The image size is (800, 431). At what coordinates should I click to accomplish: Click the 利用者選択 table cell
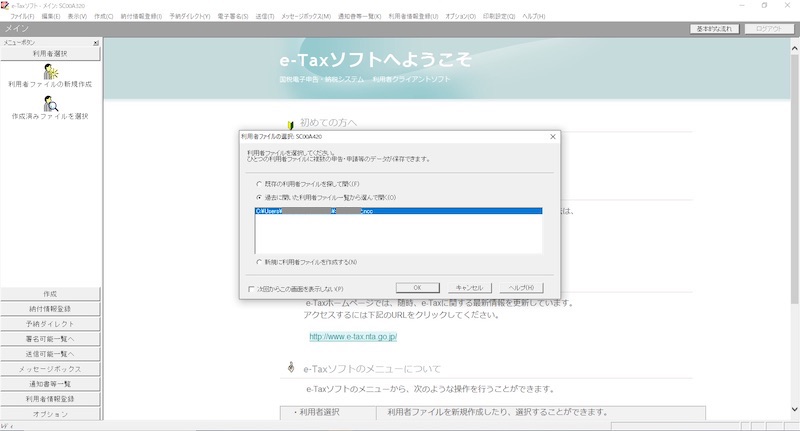tap(328, 413)
